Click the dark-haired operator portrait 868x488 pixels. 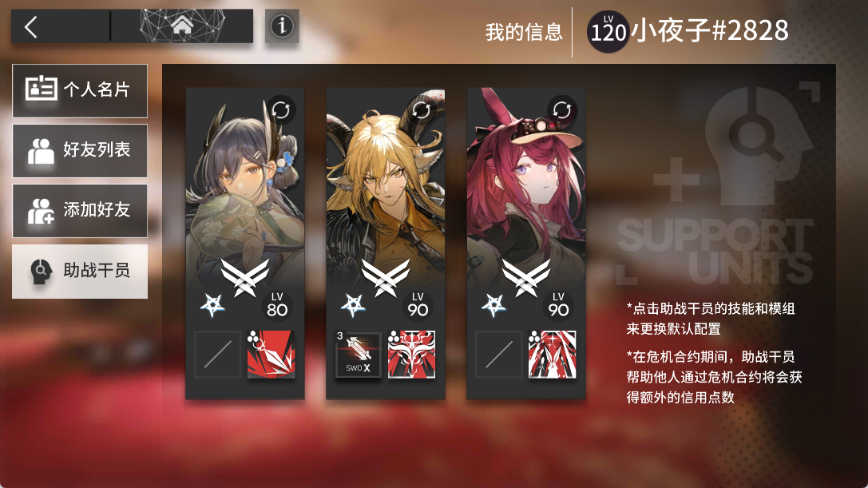(x=244, y=188)
